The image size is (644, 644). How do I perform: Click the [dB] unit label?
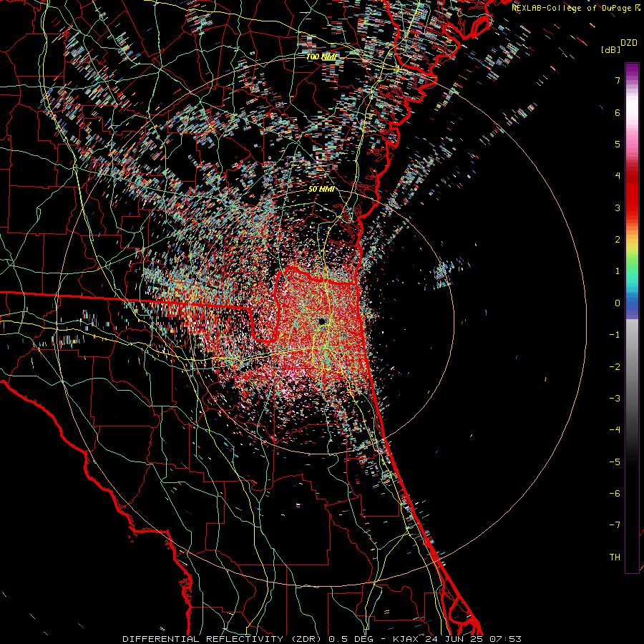coord(611,50)
